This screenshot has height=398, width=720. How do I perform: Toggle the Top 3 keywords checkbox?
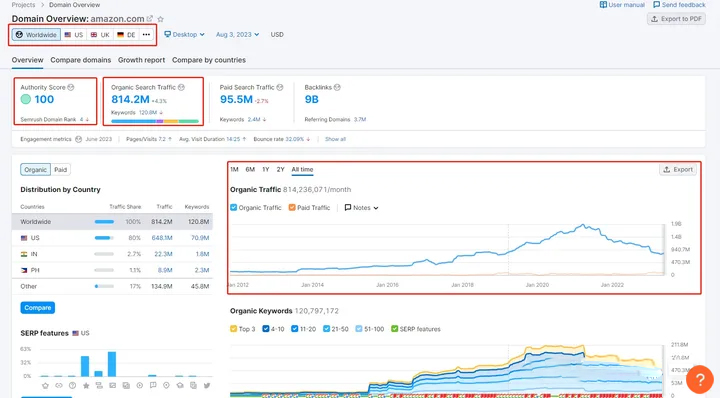coord(233,329)
